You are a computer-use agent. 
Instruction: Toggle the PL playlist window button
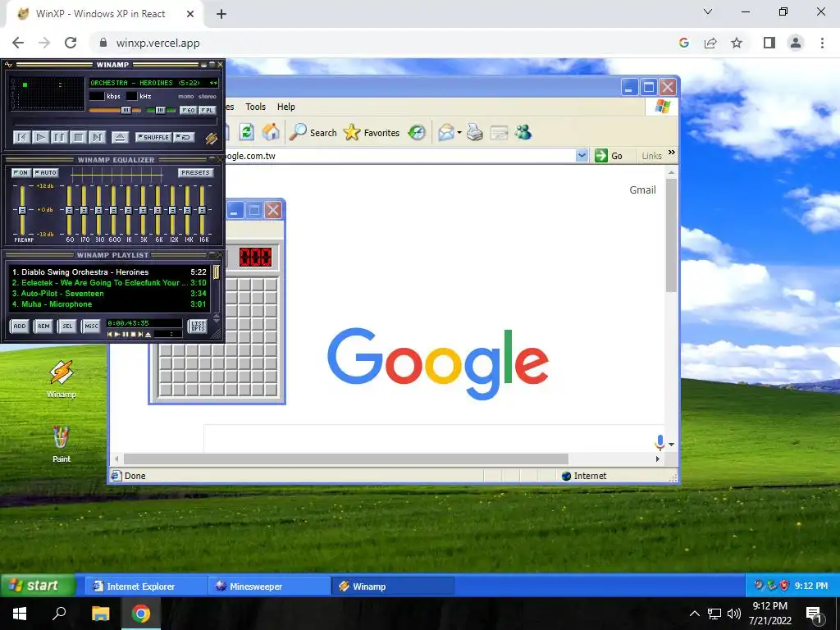point(208,111)
